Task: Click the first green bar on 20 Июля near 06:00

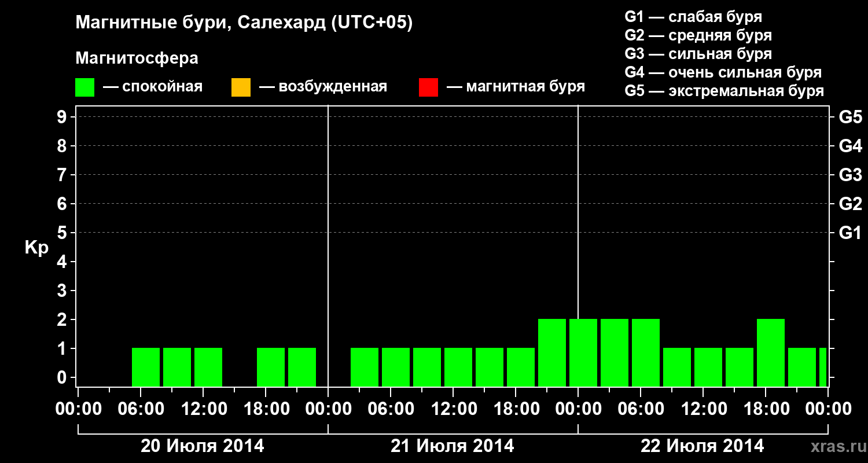Action: (x=146, y=367)
